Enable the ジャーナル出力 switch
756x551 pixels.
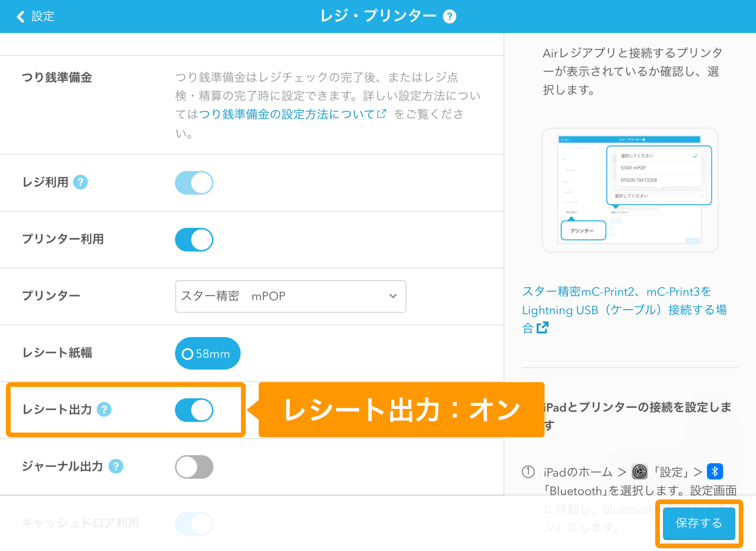194,467
